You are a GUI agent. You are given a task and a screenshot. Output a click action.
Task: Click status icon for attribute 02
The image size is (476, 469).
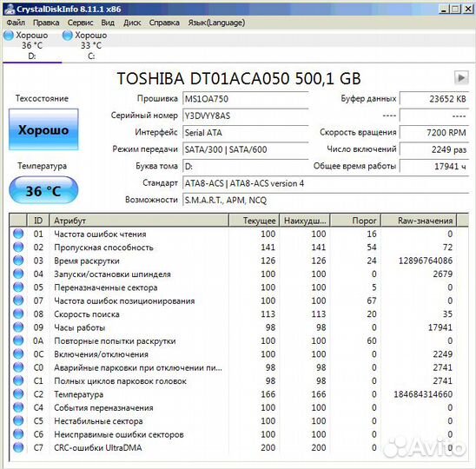point(18,248)
